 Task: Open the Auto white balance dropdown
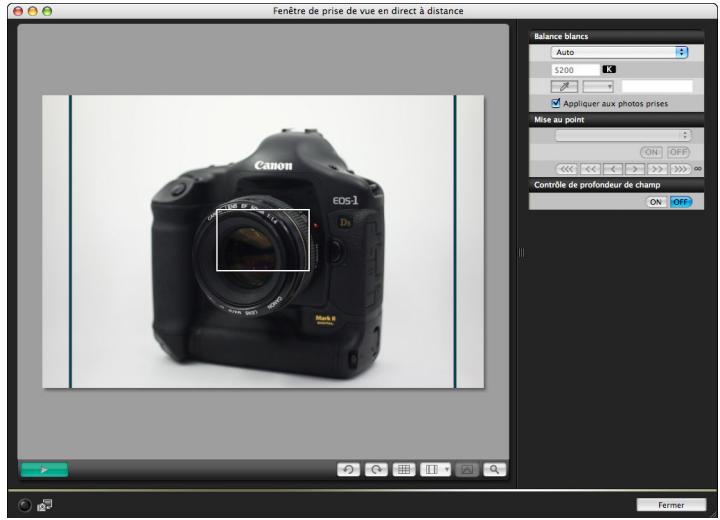619,52
